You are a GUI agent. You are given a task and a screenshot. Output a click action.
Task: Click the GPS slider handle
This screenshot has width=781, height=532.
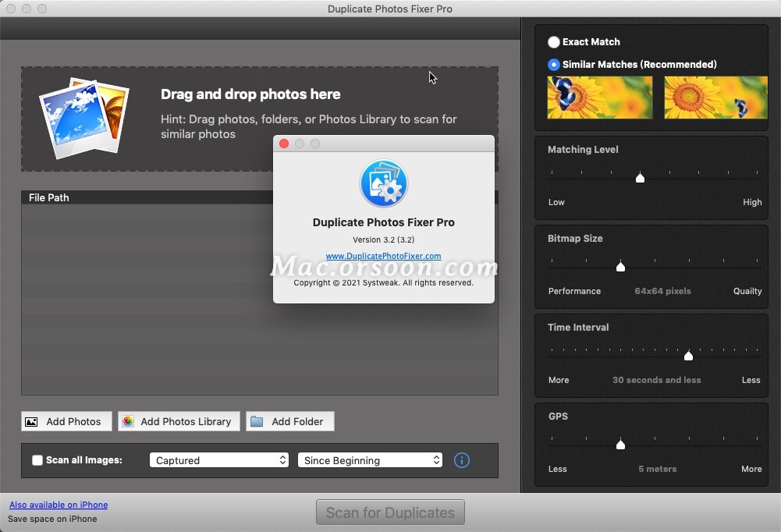point(620,444)
